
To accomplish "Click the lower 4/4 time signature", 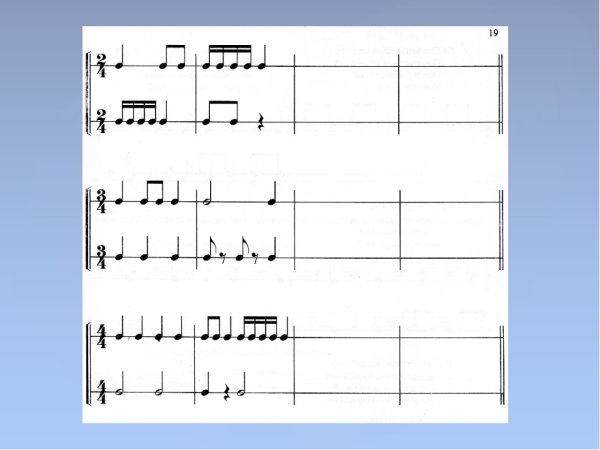I will (x=101, y=392).
